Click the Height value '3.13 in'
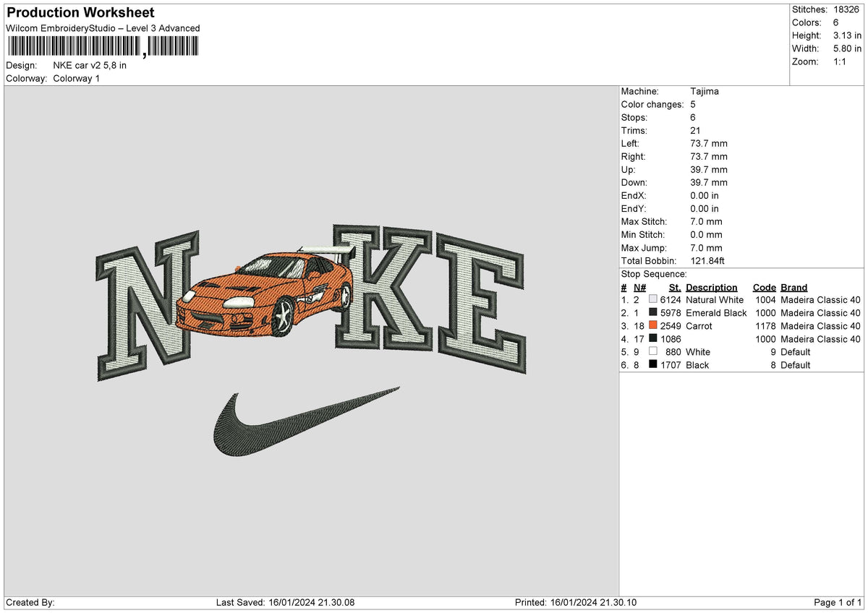The image size is (868, 613). 847,35
